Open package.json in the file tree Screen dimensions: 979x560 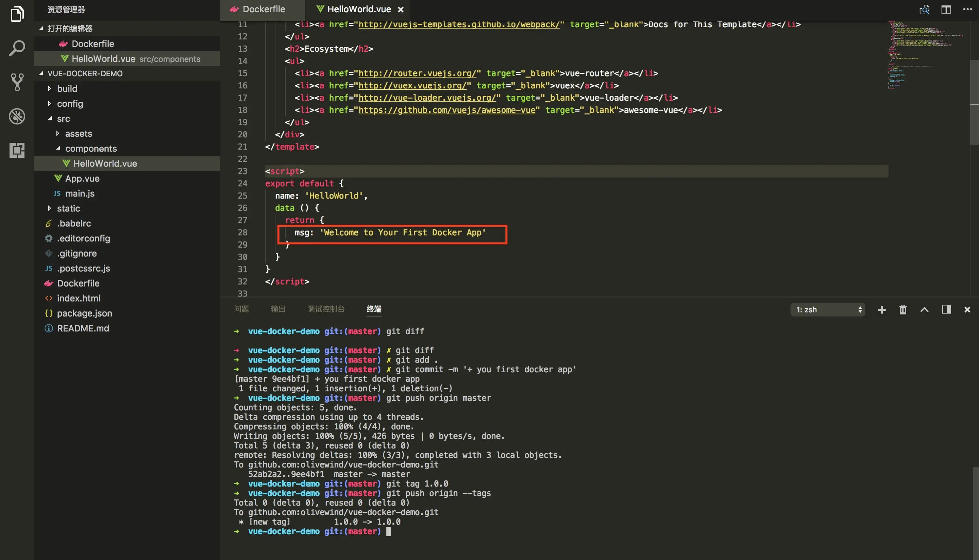(127, 313)
